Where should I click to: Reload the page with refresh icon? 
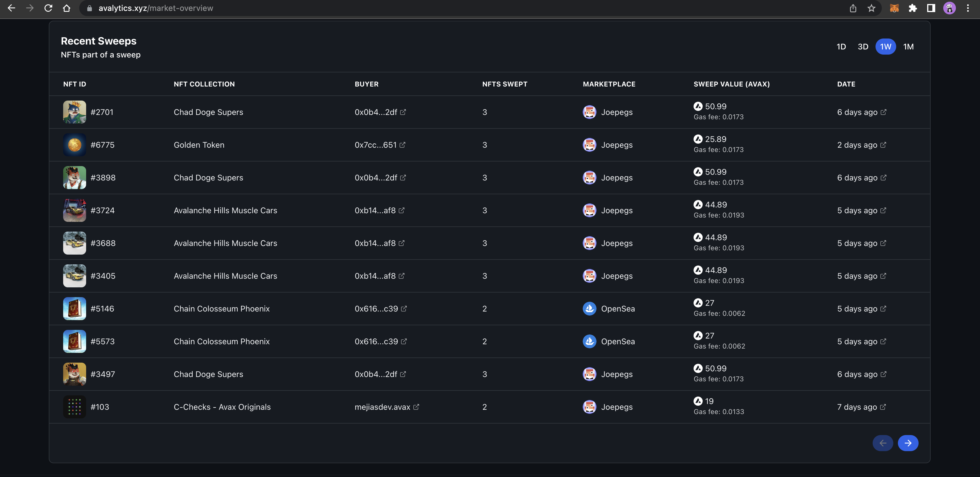tap(48, 8)
